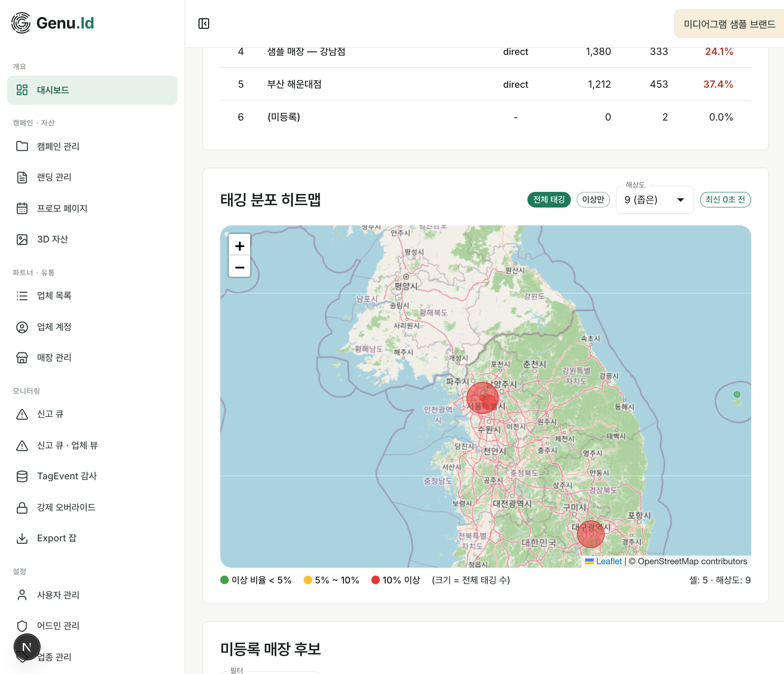Click the Export 잡 download icon
Screen dimensions: 784x674
pos(22,538)
